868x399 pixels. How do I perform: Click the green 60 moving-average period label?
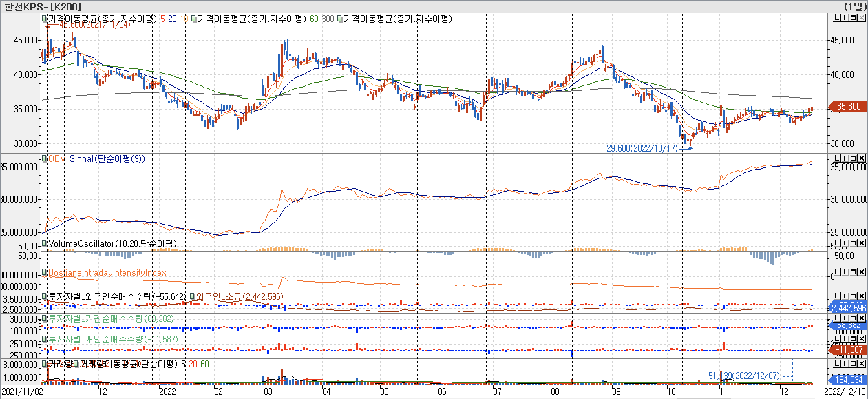[314, 19]
